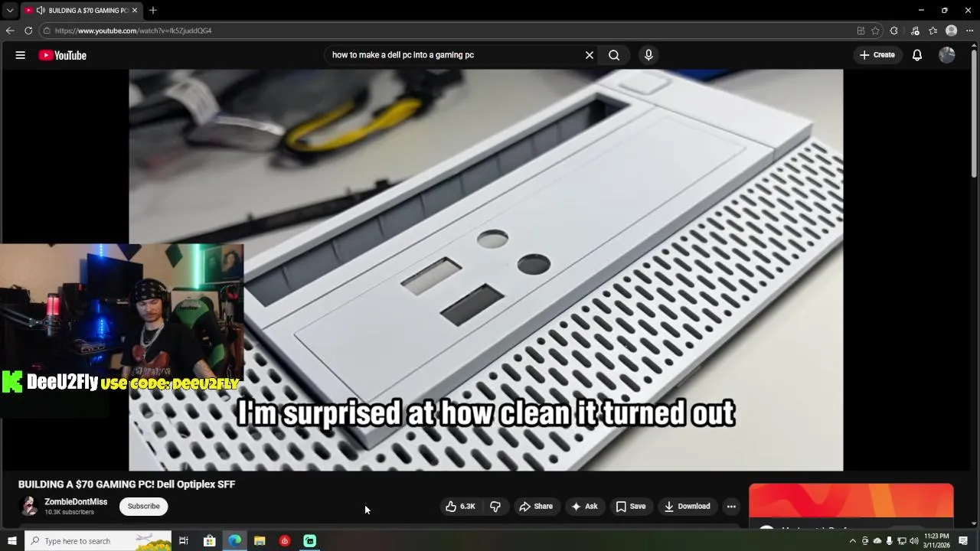Switch to the BUILDING A $70 GAMING PC tab
The width and height of the screenshot is (980, 551).
[x=80, y=10]
